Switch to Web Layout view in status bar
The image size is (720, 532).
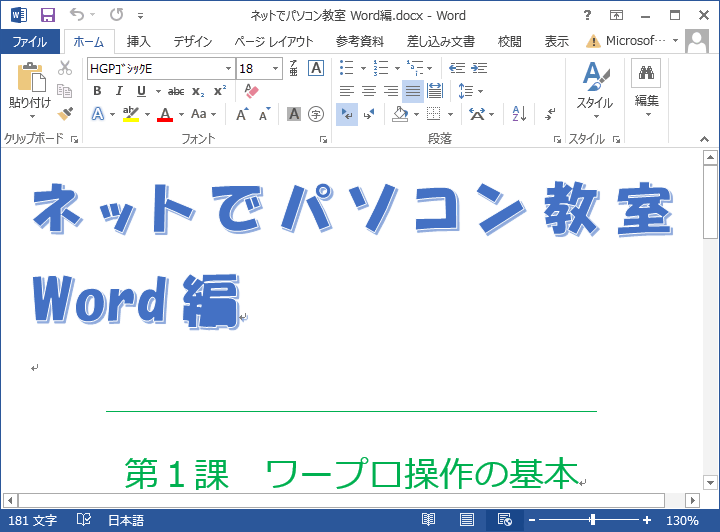tap(505, 520)
